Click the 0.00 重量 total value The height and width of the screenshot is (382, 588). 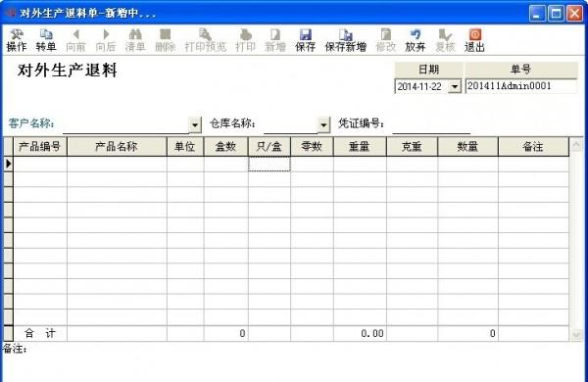click(372, 333)
